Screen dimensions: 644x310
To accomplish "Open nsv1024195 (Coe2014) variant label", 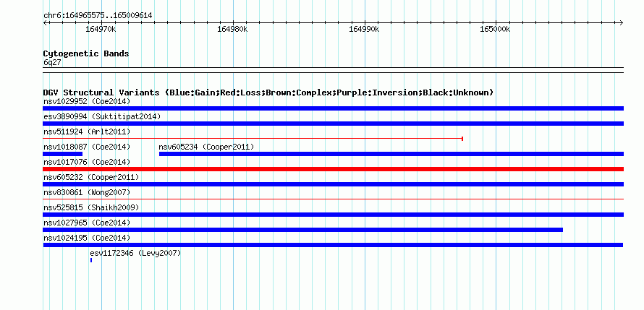I will click(87, 238).
